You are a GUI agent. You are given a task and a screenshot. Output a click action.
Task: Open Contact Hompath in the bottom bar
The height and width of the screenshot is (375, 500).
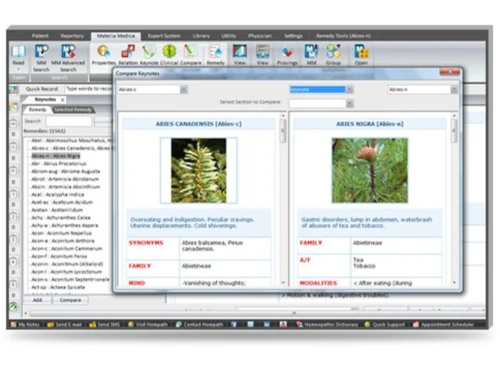(x=199, y=324)
